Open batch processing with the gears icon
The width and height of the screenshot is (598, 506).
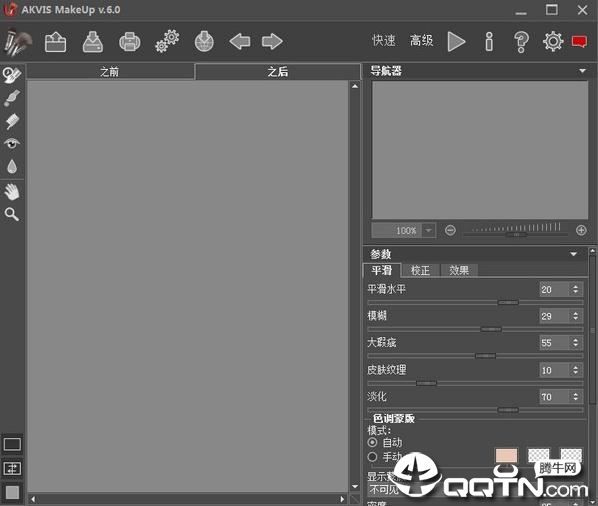click(x=167, y=41)
